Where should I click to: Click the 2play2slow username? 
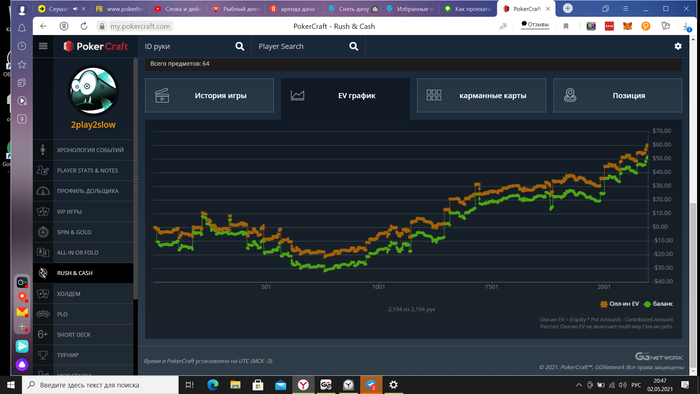tap(93, 125)
